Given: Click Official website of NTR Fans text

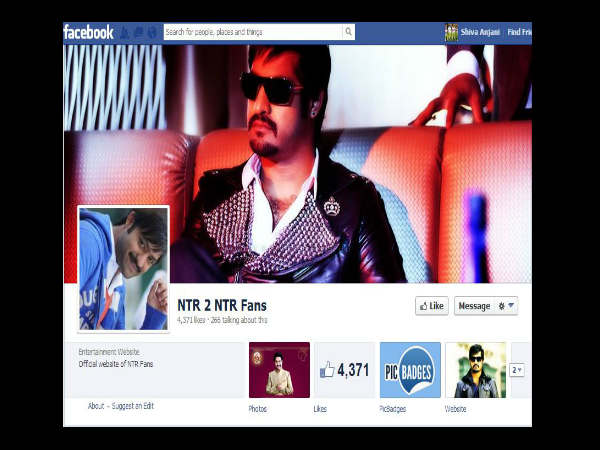Looking at the screenshot, I should click(116, 364).
